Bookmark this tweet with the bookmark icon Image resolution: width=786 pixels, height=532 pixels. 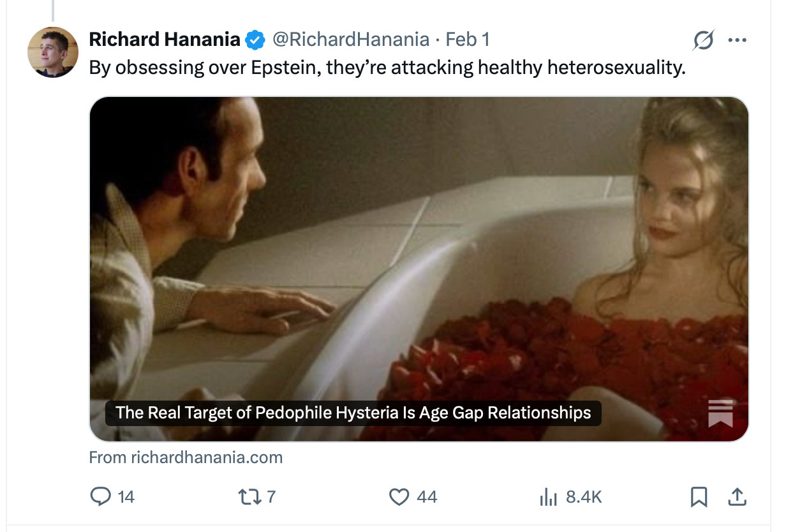click(699, 496)
